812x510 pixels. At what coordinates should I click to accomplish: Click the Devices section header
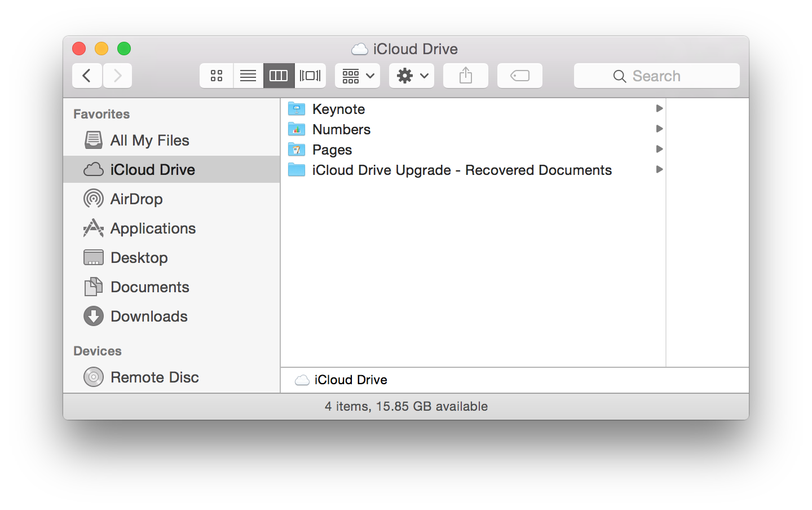coord(98,351)
